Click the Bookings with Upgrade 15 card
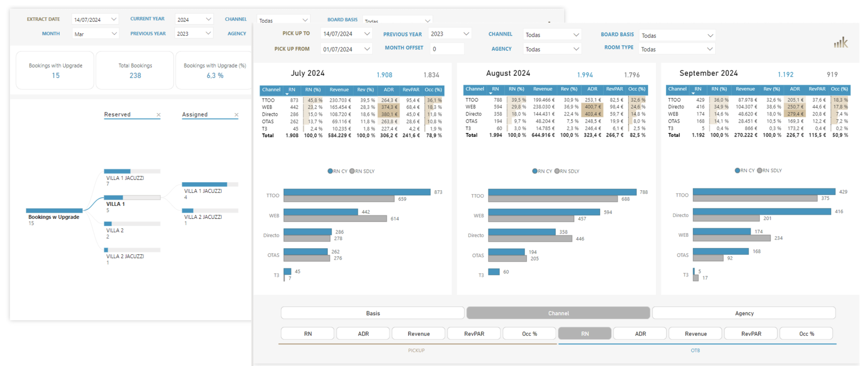Viewport: 868px width, 366px height. tap(55, 70)
